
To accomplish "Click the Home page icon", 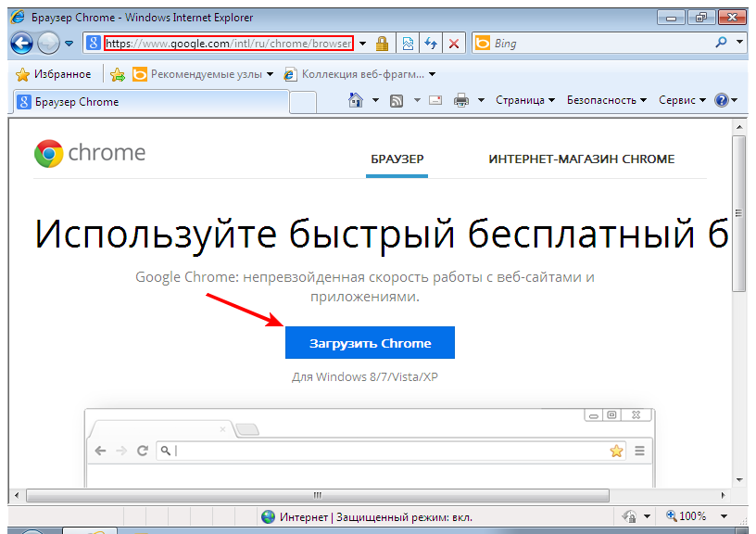I will tap(356, 100).
